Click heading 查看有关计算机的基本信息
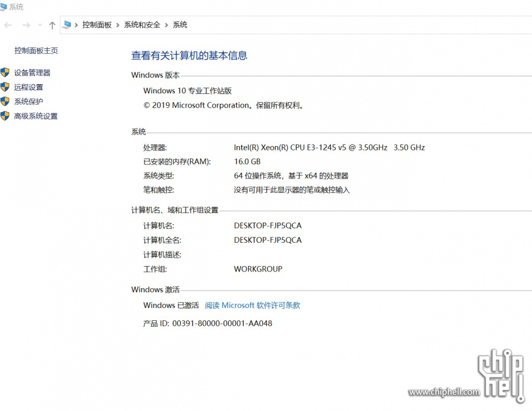The width and height of the screenshot is (532, 411). 189,55
